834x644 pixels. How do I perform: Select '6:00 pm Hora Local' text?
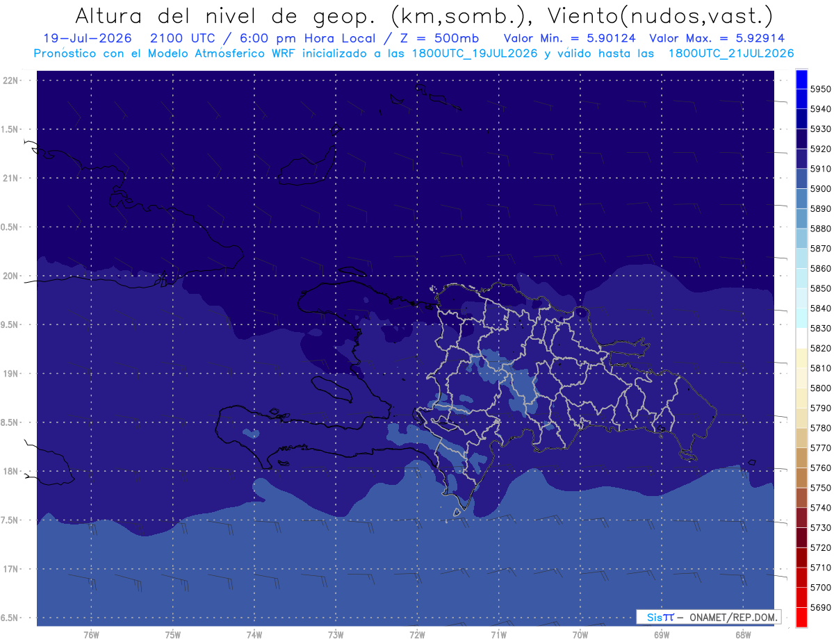click(306, 38)
